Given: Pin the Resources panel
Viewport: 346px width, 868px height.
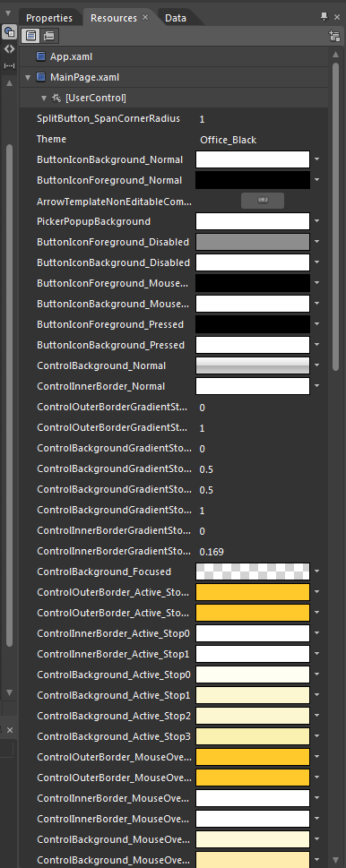Looking at the screenshot, I should coord(324,17).
